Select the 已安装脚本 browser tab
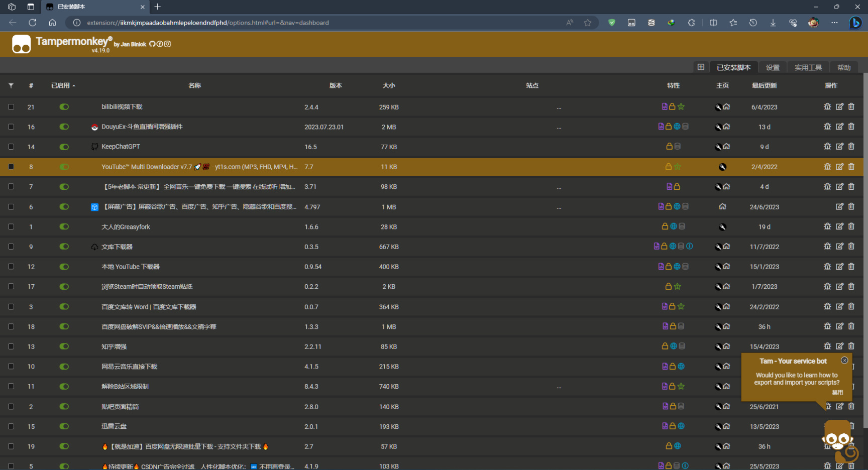The height and width of the screenshot is (470, 868). coord(94,7)
